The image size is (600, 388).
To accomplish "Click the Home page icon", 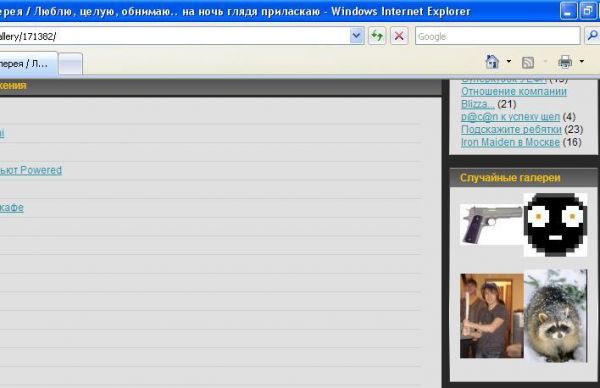I will coord(492,62).
